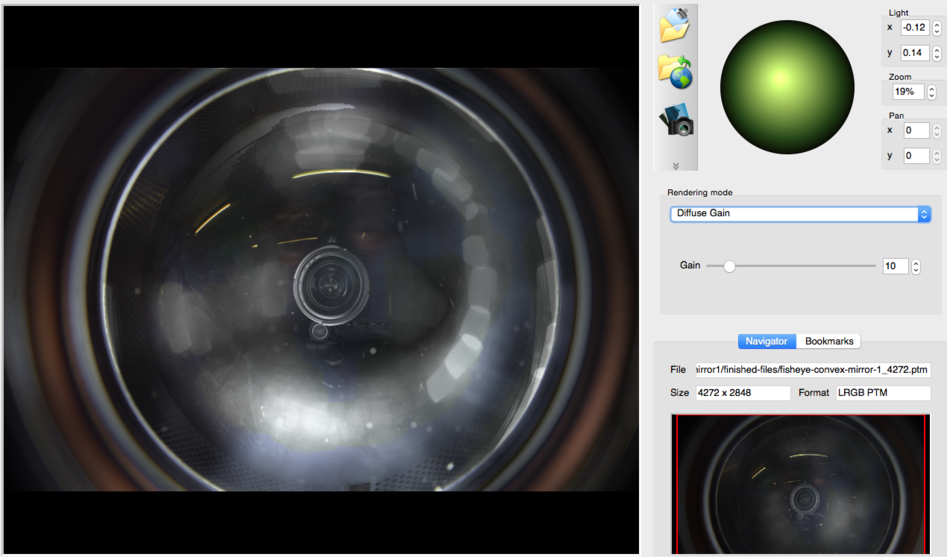The width and height of the screenshot is (947, 557).
Task: Click the Pan x stepper arrows
Action: click(937, 131)
